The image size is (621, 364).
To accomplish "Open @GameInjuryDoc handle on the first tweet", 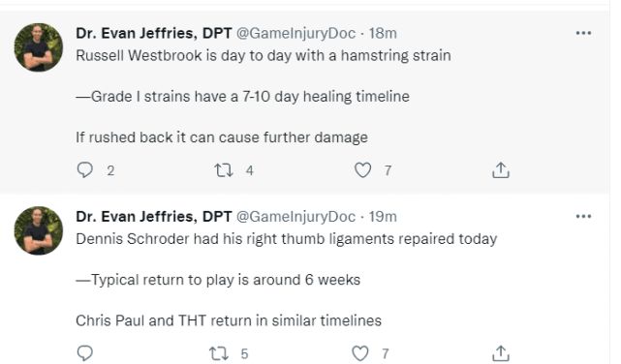I will [x=295, y=33].
